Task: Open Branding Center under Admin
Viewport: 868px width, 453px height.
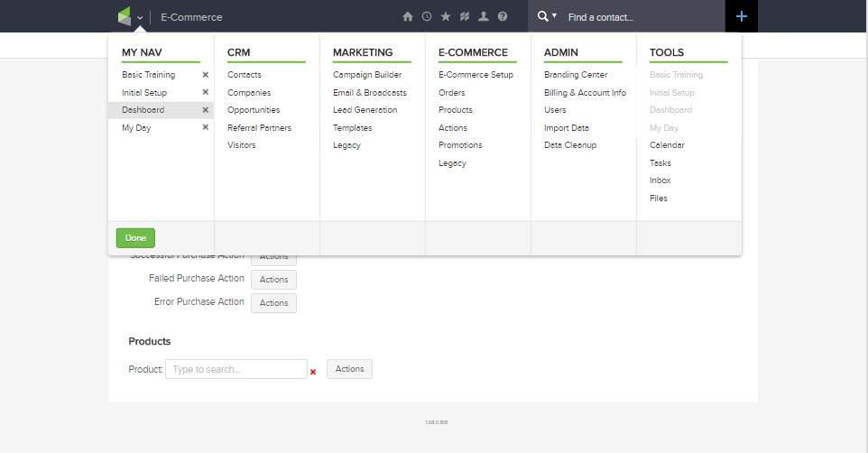Action: [x=576, y=75]
